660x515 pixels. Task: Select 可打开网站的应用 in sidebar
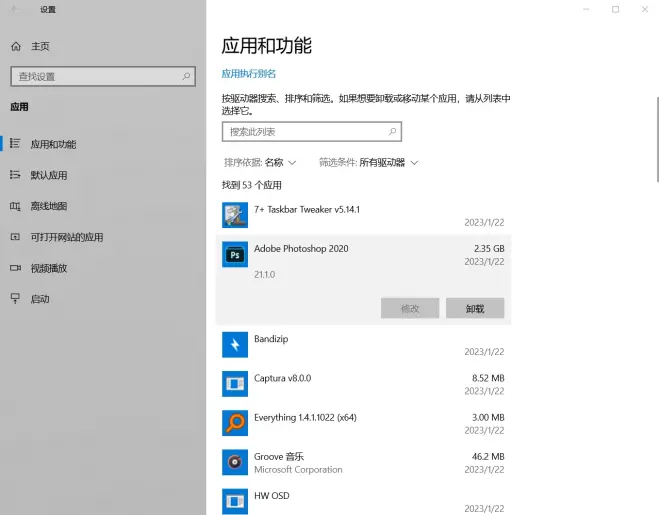(103, 237)
